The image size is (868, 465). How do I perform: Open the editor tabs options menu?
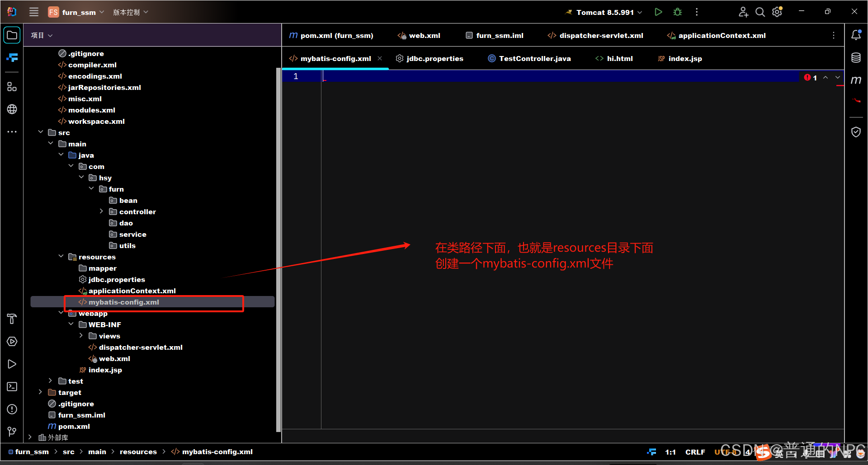(834, 35)
